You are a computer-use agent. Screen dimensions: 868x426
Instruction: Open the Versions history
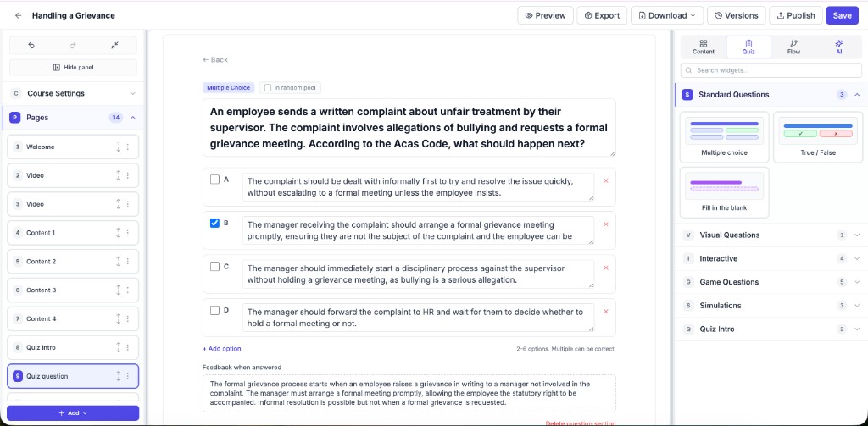pos(737,15)
